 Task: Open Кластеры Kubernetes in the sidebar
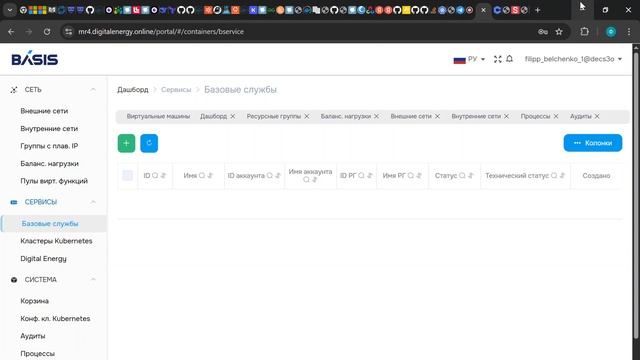pyautogui.click(x=56, y=241)
